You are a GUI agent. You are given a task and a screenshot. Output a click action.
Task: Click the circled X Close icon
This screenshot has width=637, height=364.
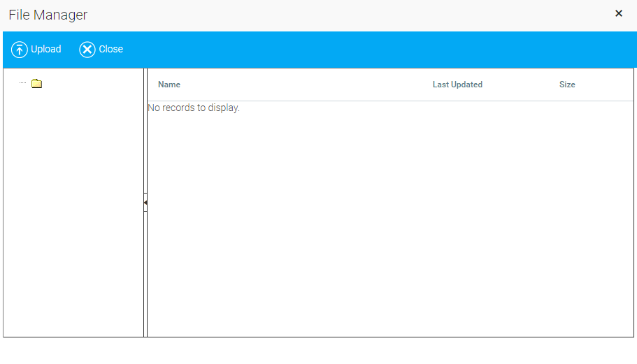coord(87,50)
